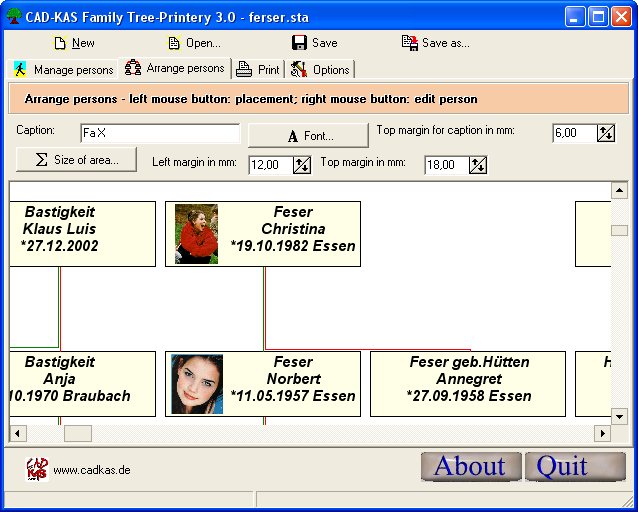Click the Size of area button
Viewport: 638px width, 512px height.
click(x=76, y=160)
